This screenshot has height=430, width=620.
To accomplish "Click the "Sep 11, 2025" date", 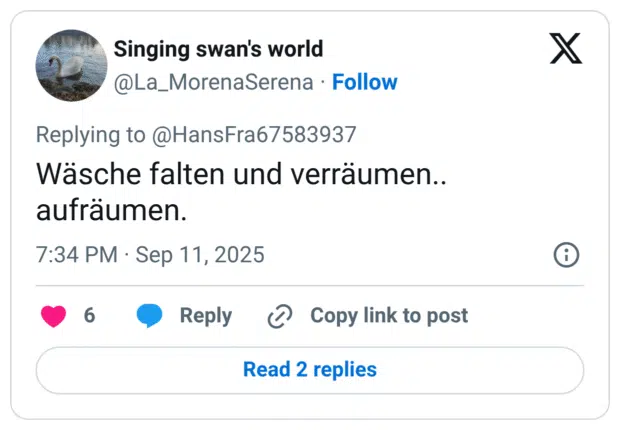I will pos(200,255).
